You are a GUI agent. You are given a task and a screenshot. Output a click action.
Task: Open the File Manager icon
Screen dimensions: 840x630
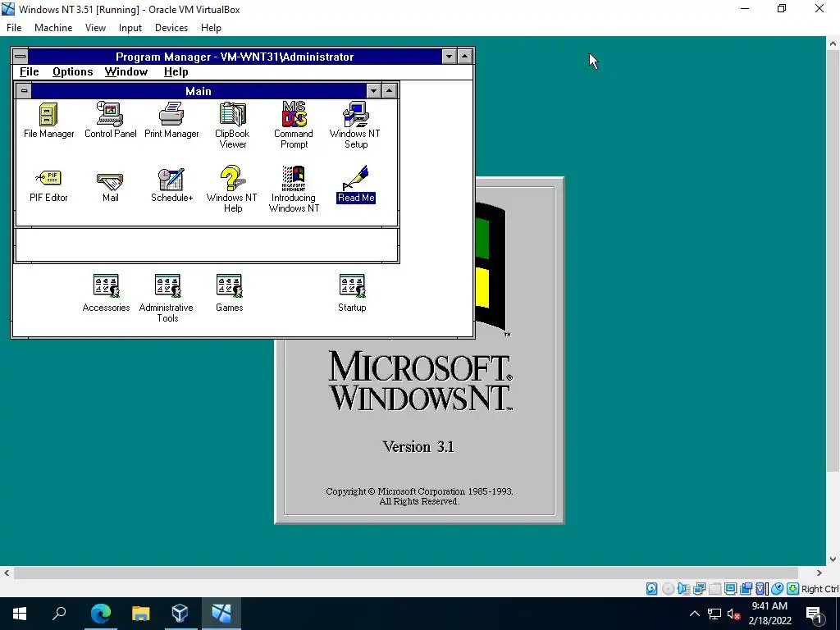click(x=48, y=121)
